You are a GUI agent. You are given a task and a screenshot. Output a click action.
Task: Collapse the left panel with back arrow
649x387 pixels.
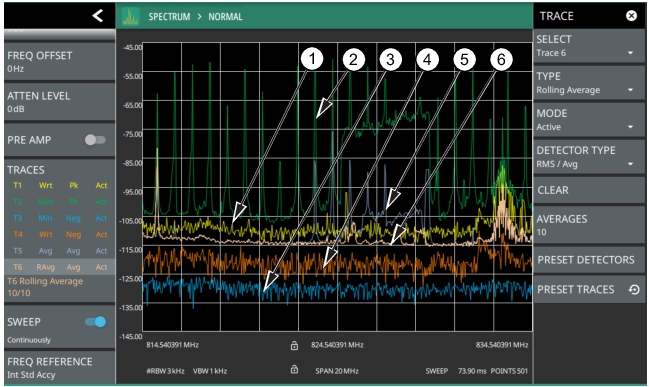point(98,16)
